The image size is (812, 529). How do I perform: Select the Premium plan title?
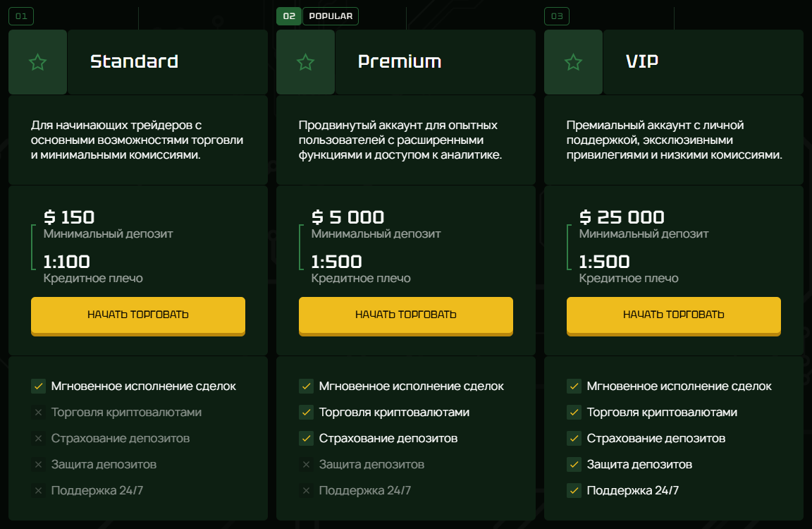click(x=400, y=62)
